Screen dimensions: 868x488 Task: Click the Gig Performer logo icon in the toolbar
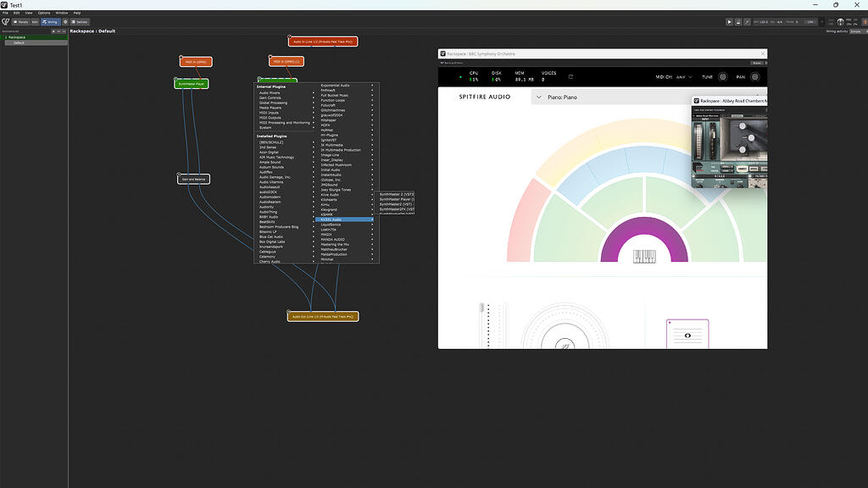[5, 21]
